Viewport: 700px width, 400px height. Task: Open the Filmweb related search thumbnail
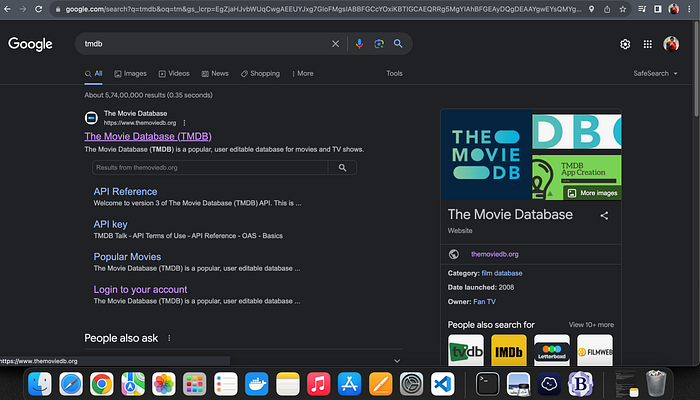click(595, 350)
